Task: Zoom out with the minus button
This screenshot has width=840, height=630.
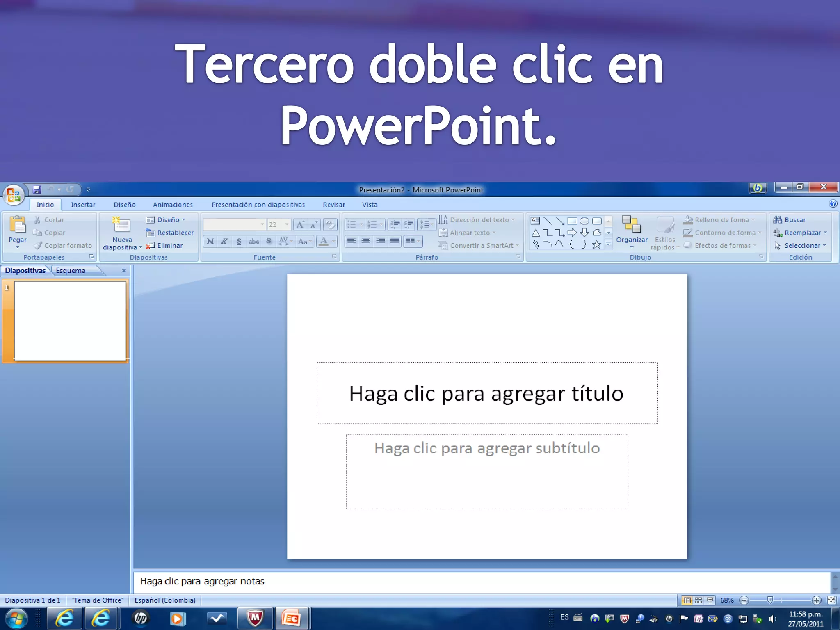Action: point(744,600)
